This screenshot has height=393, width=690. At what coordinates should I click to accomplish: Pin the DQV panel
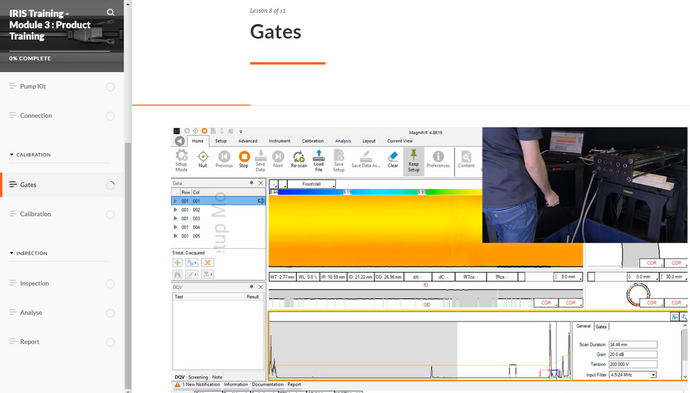point(252,287)
